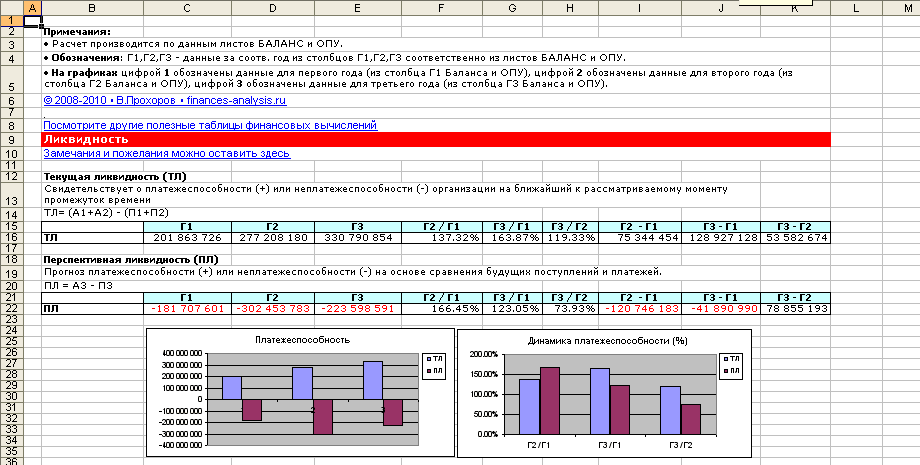Select the cell showing 123.05%
This screenshot has height=465, width=920.
(513, 308)
